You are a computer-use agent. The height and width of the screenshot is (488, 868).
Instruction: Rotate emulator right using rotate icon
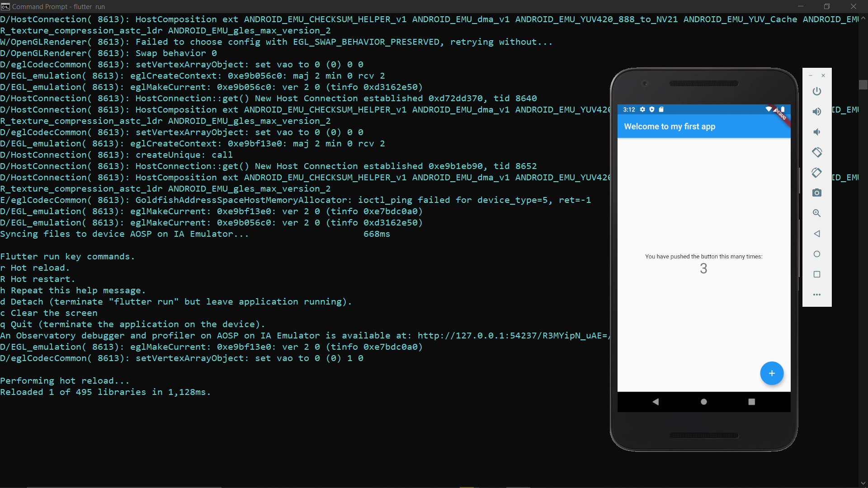(x=816, y=173)
